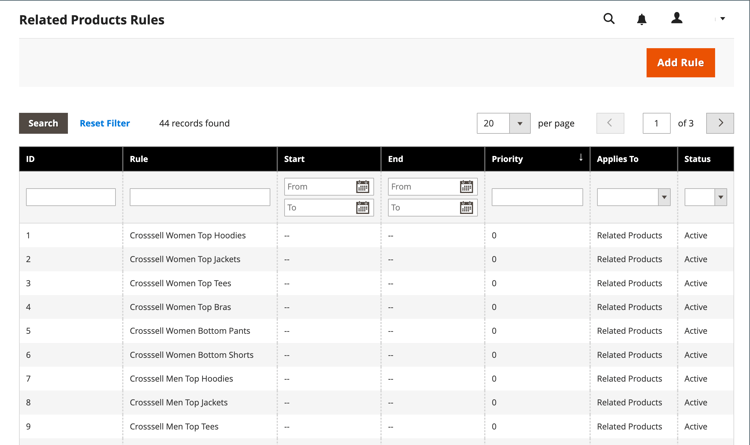Open the Start To calendar picker
The height and width of the screenshot is (445, 750).
363,207
